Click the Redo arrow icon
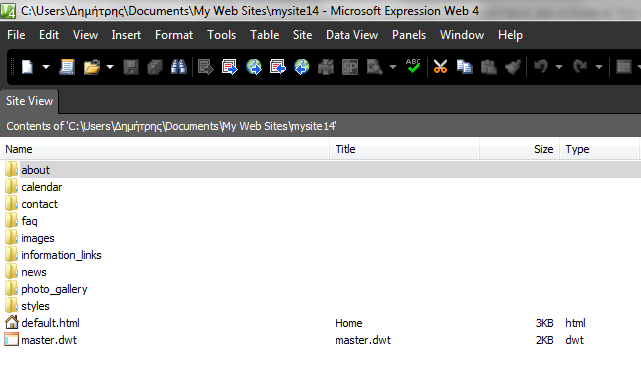The width and height of the screenshot is (641, 371). point(580,66)
